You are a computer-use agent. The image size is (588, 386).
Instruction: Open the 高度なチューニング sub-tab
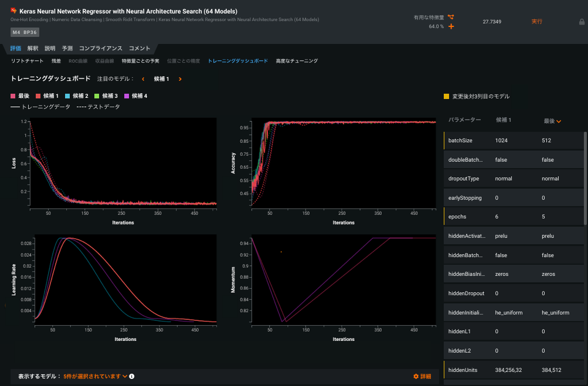[297, 61]
